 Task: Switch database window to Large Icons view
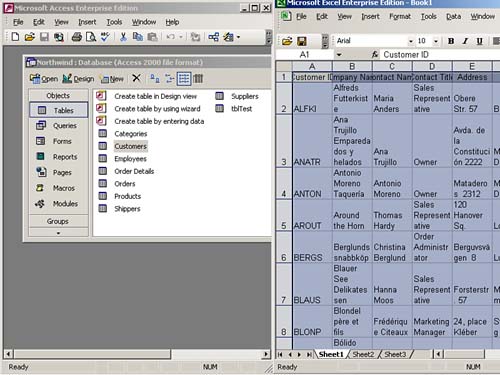[x=155, y=79]
